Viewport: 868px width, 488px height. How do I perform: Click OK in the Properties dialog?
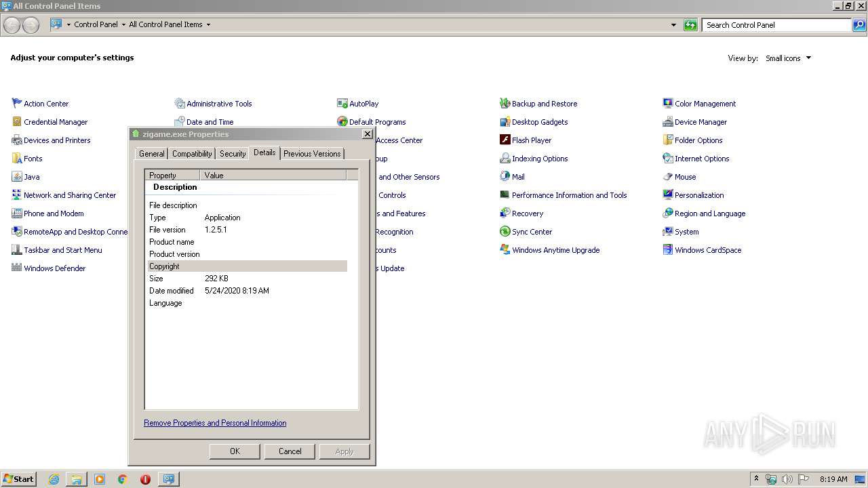point(235,451)
